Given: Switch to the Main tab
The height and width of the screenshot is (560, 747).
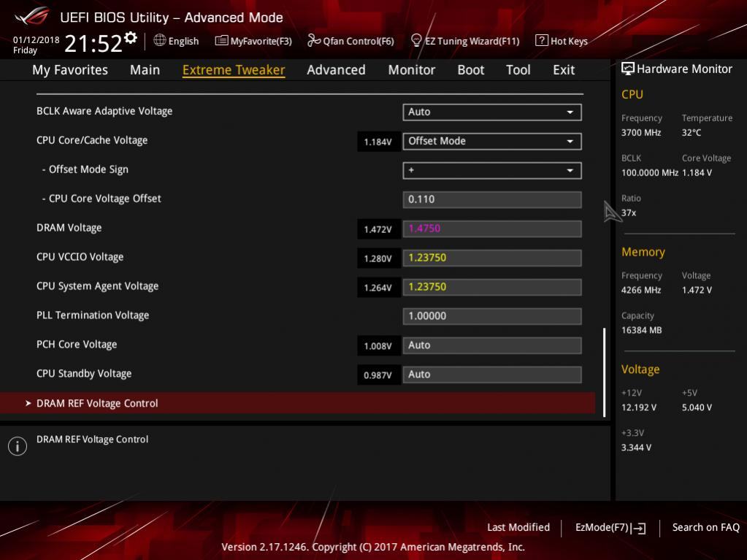Looking at the screenshot, I should coord(145,70).
